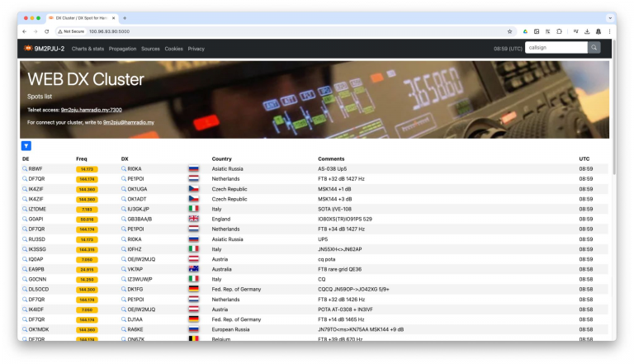Screen dimensions: 634x364
Task: Click lookup icon beside DX callsign GB3BAA/B
Action: (x=124, y=219)
